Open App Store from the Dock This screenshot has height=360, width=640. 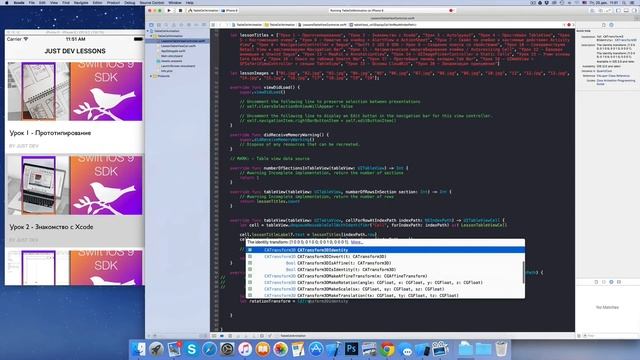[x=316, y=349]
